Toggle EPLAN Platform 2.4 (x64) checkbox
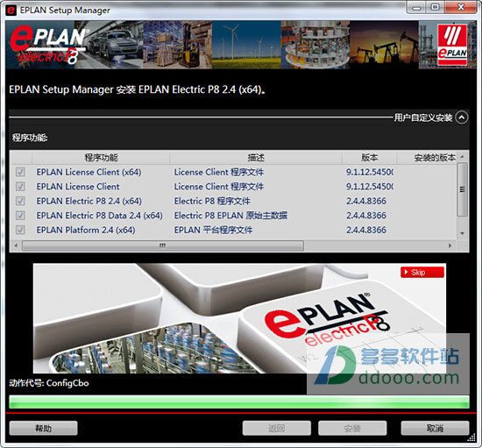 20,230
